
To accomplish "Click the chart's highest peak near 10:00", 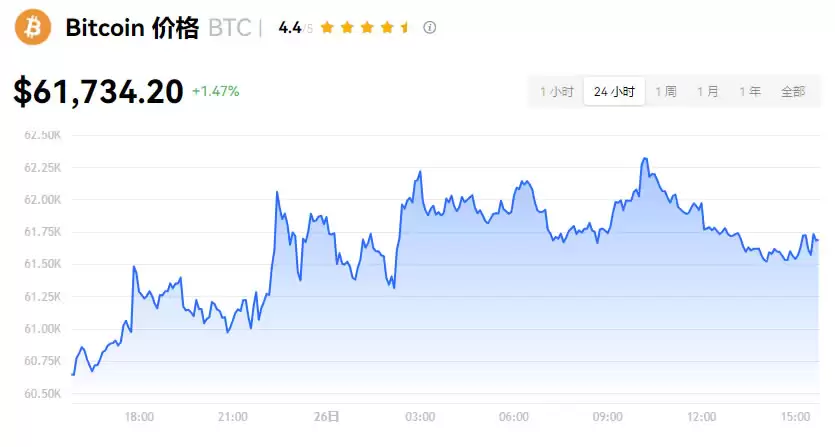I will [645, 159].
